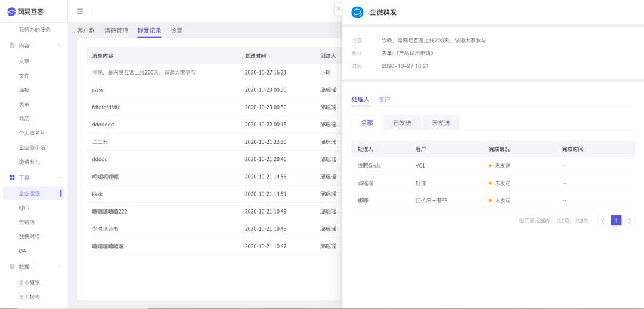The height and width of the screenshot is (309, 644).
Task: Open 文章 in sidebar
Action: tap(24, 61)
